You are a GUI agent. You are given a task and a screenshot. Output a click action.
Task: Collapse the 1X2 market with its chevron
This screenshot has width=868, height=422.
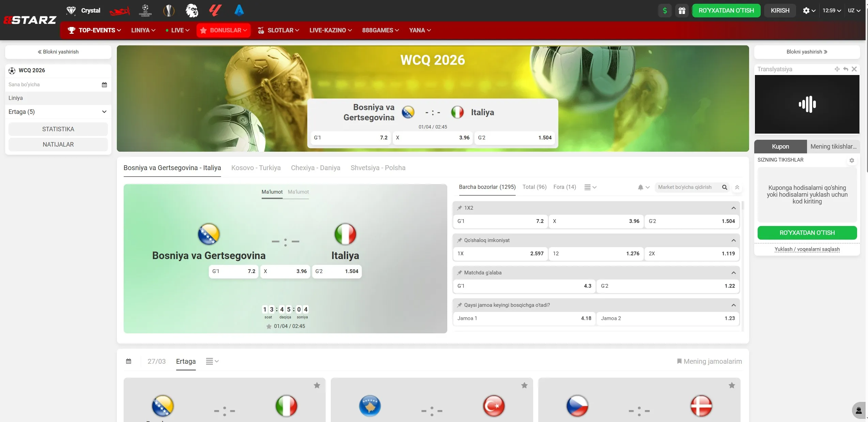click(x=733, y=208)
